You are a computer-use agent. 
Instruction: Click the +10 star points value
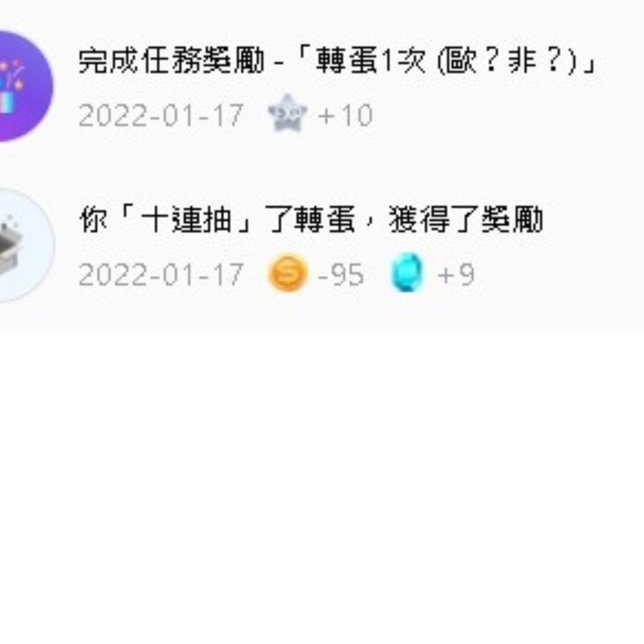(346, 115)
